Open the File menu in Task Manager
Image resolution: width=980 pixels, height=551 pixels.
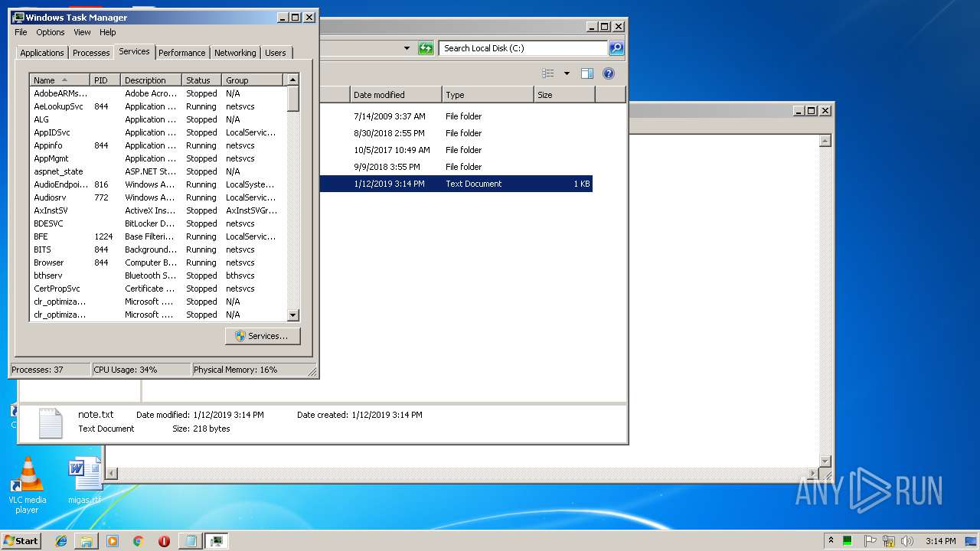pos(21,32)
